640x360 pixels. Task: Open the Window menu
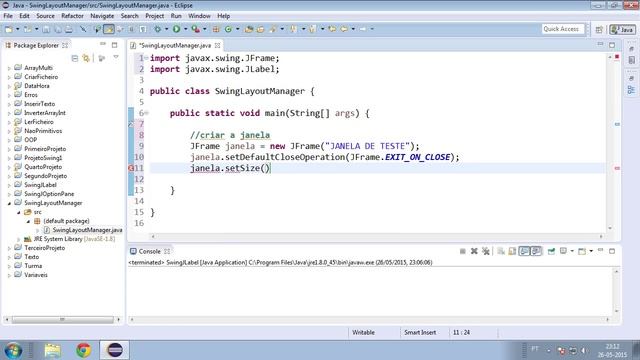click(199, 16)
